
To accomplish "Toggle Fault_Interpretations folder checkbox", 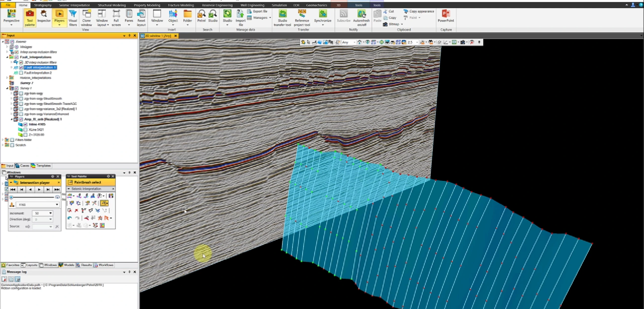I will [17, 57].
